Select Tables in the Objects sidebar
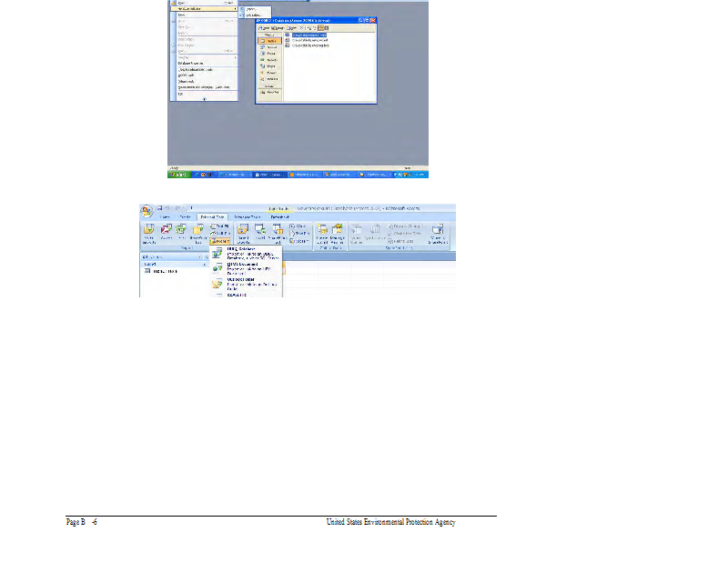Screen dimensions: 728x562 pos(270,42)
